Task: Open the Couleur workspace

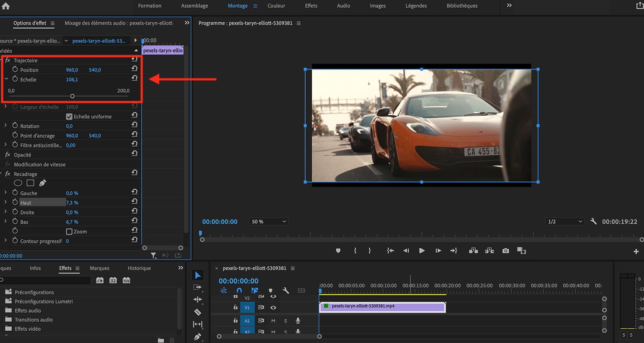Action: [276, 6]
